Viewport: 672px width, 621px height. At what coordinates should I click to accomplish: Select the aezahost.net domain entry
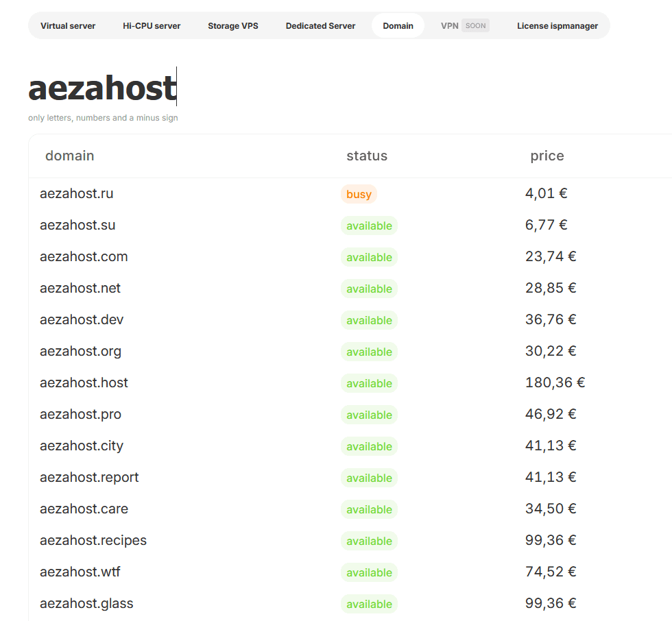(x=80, y=289)
